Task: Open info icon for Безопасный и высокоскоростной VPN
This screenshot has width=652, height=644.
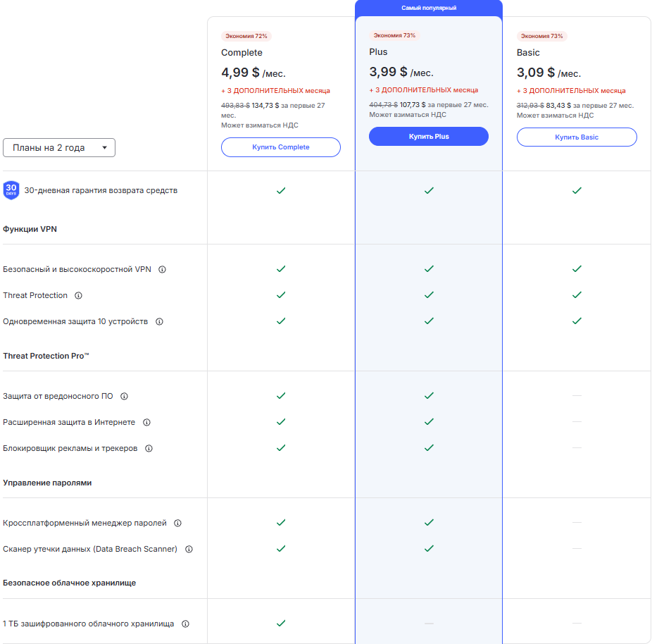Action: [162, 270]
